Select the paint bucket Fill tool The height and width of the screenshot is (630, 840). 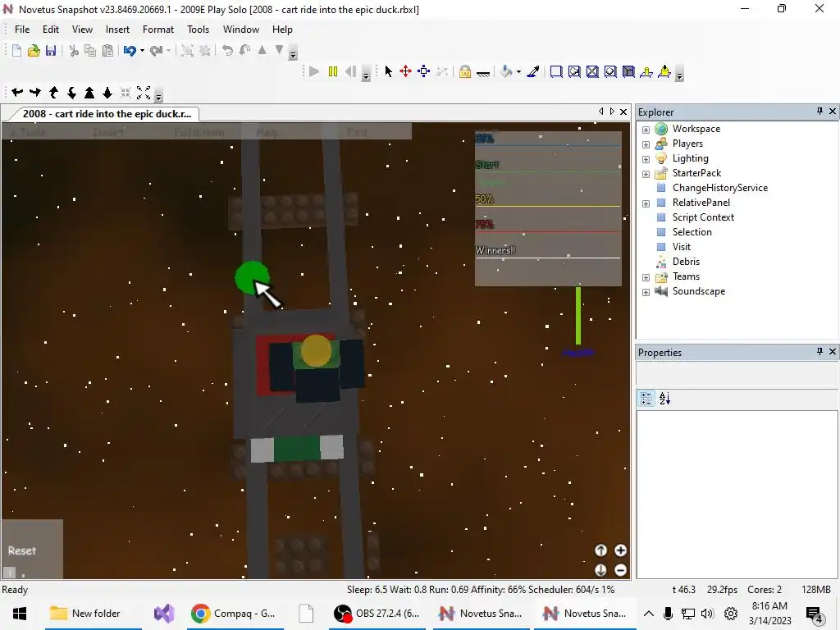(x=505, y=71)
